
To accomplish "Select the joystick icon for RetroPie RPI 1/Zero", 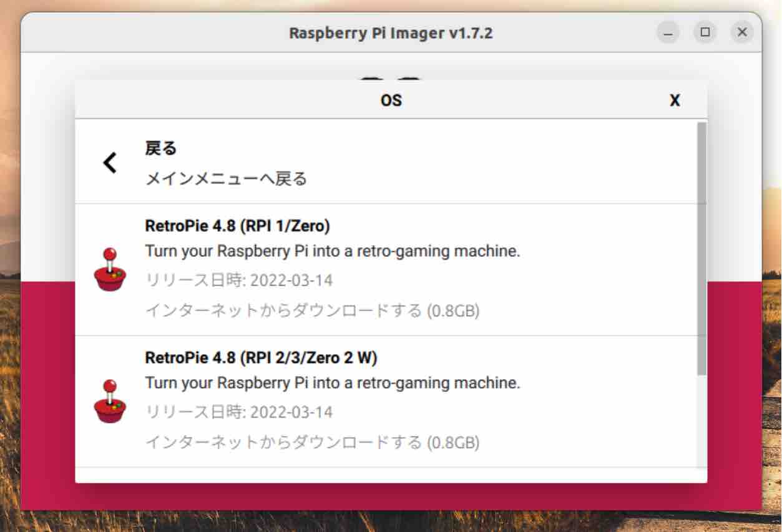I will coord(110,269).
